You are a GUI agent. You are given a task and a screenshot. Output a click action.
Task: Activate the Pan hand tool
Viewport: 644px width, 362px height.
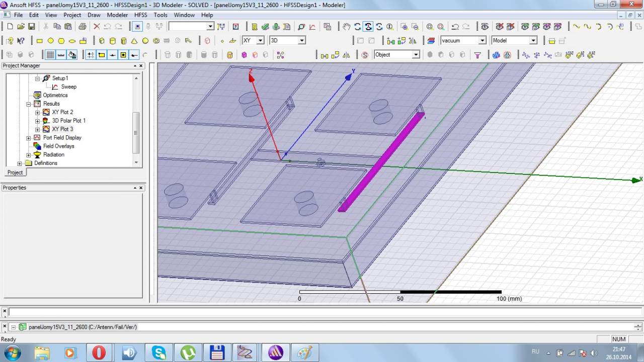(346, 27)
